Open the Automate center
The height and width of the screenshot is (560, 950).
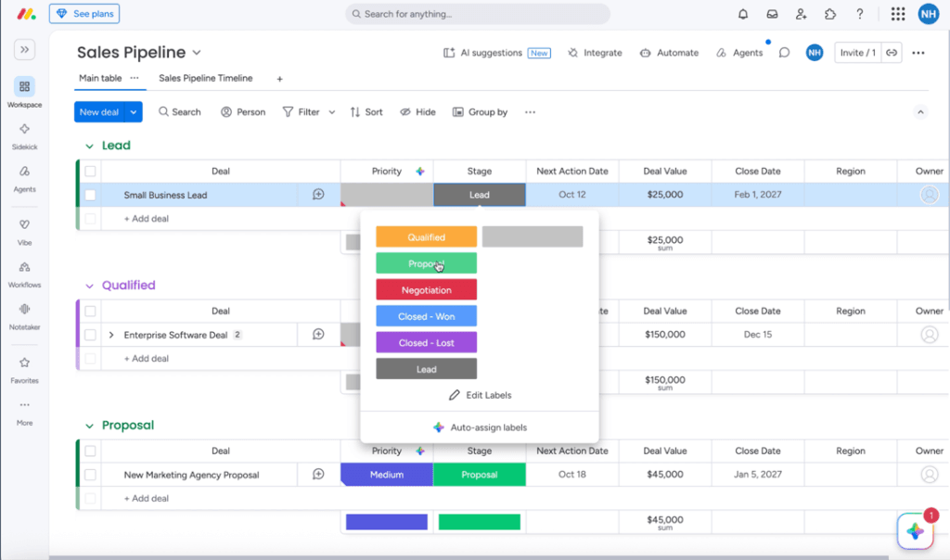[669, 53]
